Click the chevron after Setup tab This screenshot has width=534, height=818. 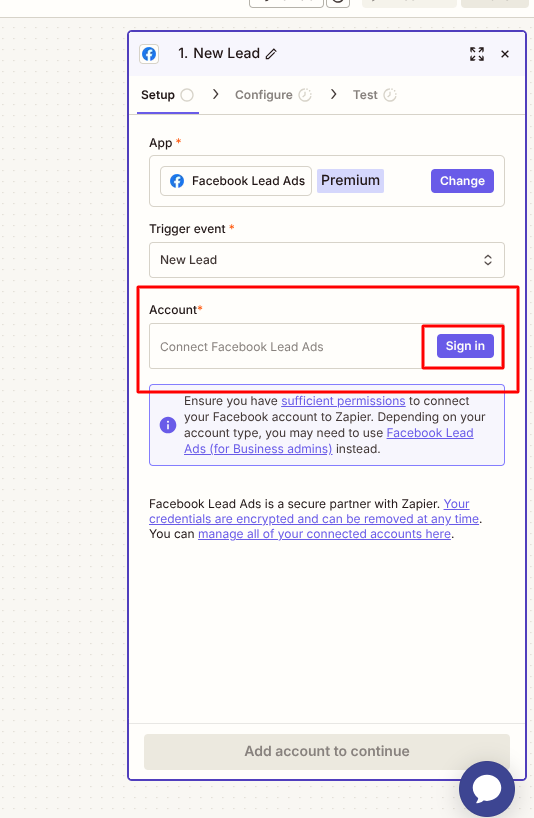coord(215,94)
